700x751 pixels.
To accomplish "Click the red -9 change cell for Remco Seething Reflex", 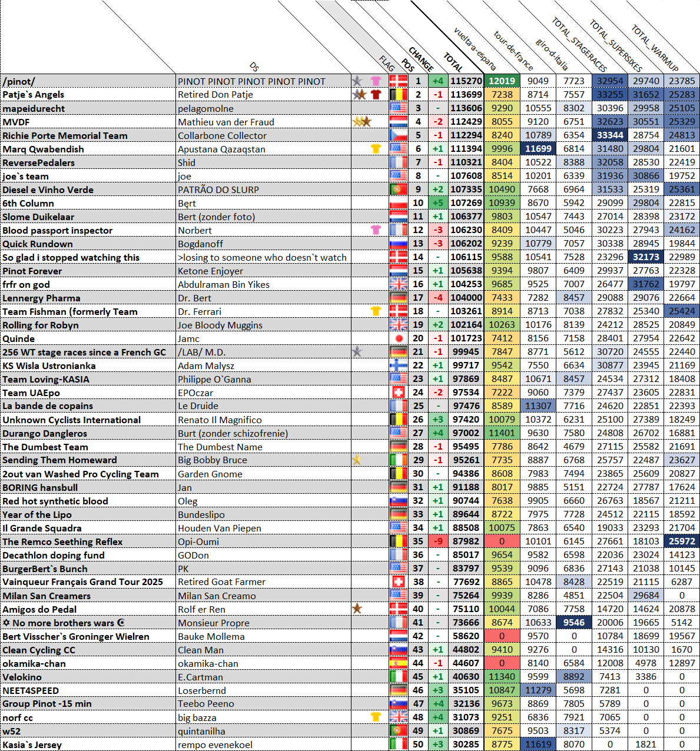I will pyautogui.click(x=437, y=541).
